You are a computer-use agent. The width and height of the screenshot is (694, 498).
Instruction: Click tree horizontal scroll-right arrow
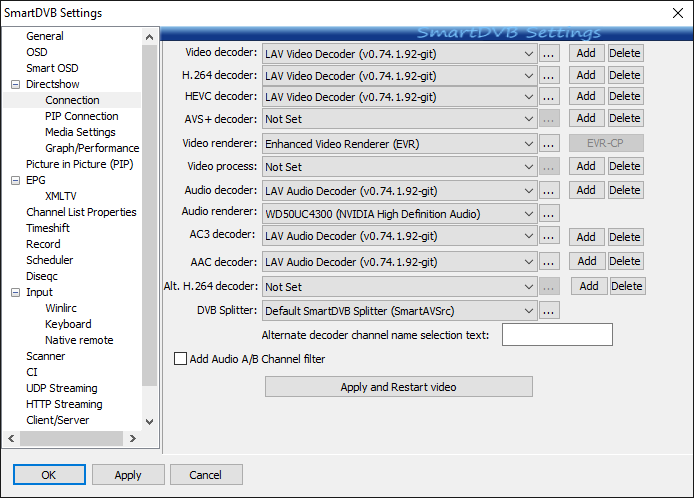click(132, 438)
